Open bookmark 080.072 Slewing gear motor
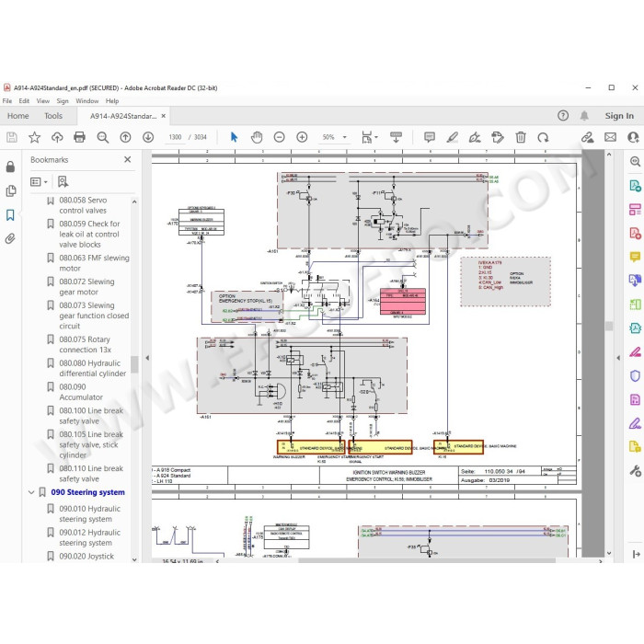Viewport: 644px width, 644px height. [88, 287]
